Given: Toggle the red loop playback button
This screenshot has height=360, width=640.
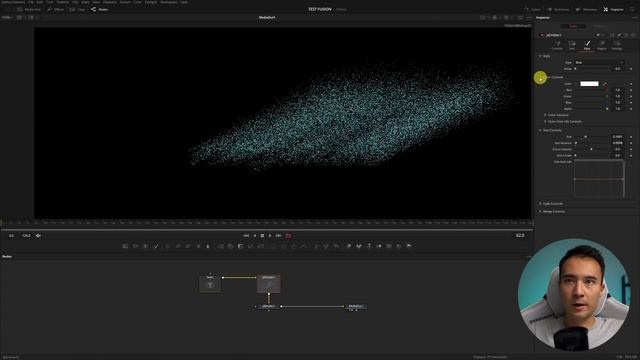Looking at the screenshot, I should coord(289,236).
